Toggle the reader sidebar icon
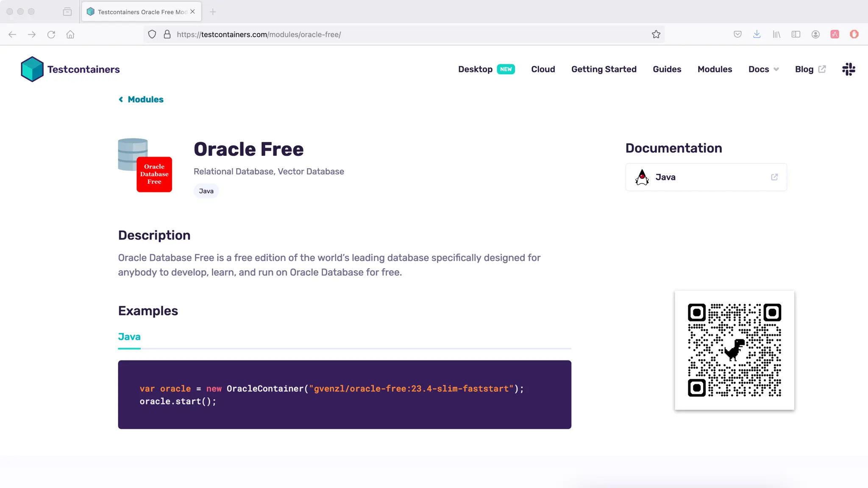 [796, 34]
